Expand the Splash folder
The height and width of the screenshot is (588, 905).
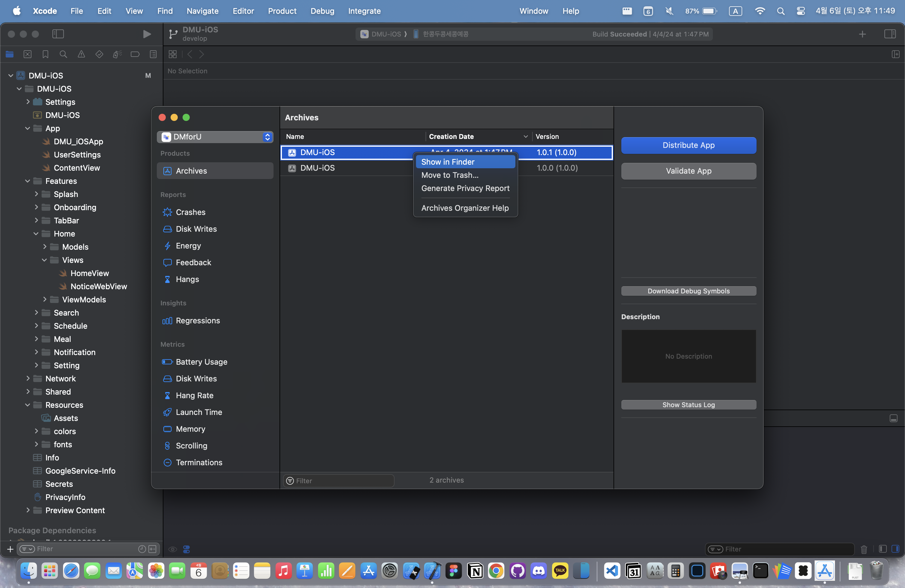pos(36,194)
